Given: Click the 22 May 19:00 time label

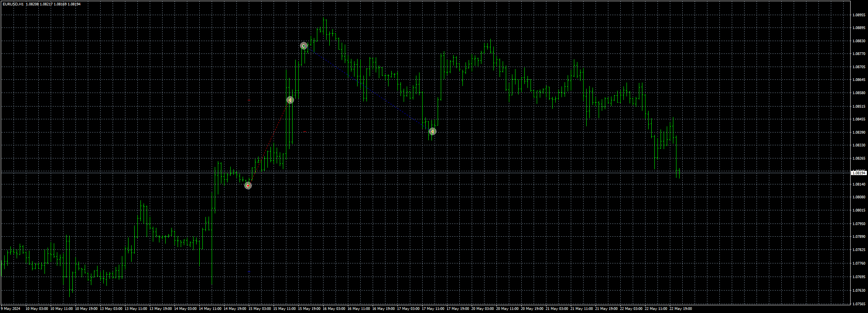Looking at the screenshot, I should [x=681, y=309].
